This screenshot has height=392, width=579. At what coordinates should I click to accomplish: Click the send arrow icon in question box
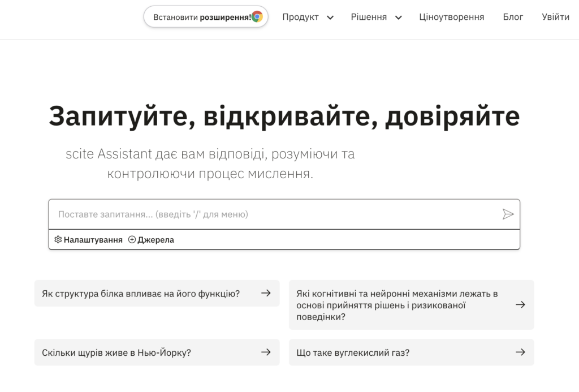(508, 214)
